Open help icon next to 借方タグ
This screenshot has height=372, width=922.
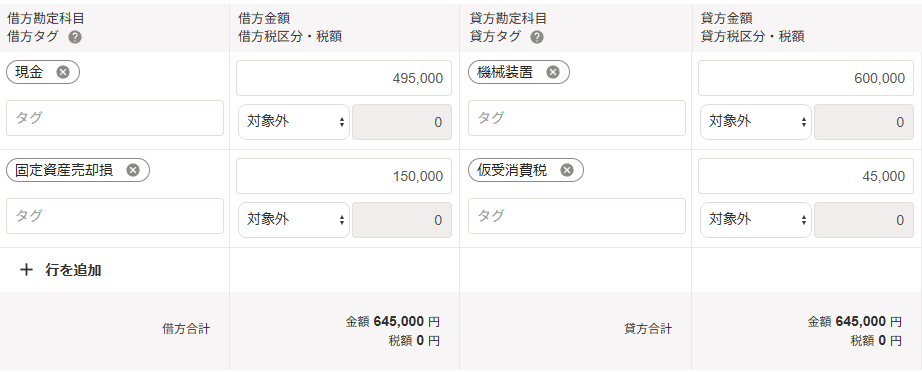point(75,37)
